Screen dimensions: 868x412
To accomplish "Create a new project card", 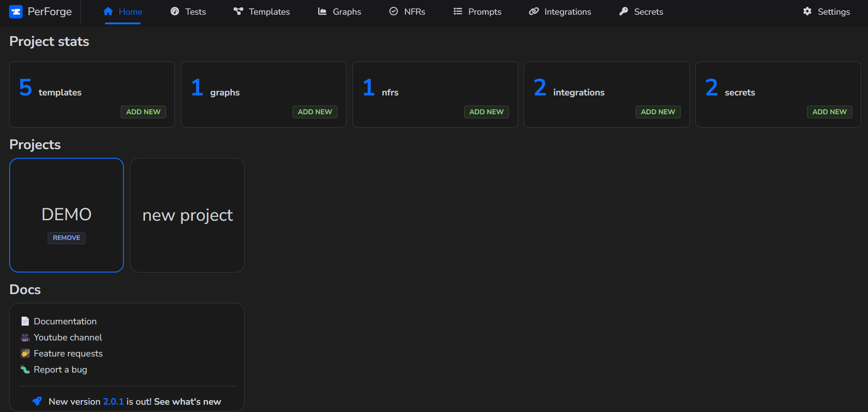I will pyautogui.click(x=187, y=215).
